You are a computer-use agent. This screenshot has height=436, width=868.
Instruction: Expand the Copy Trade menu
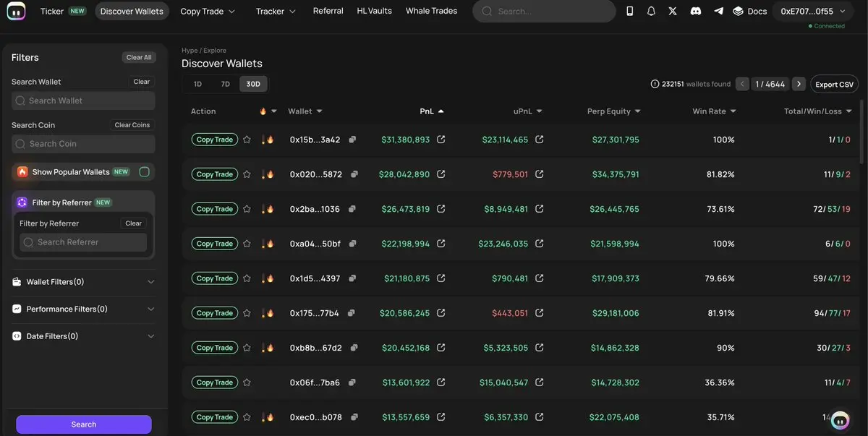coord(208,12)
